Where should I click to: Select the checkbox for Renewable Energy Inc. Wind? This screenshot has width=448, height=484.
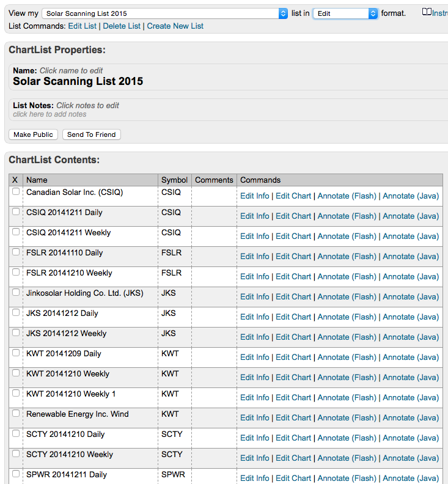[16, 414]
